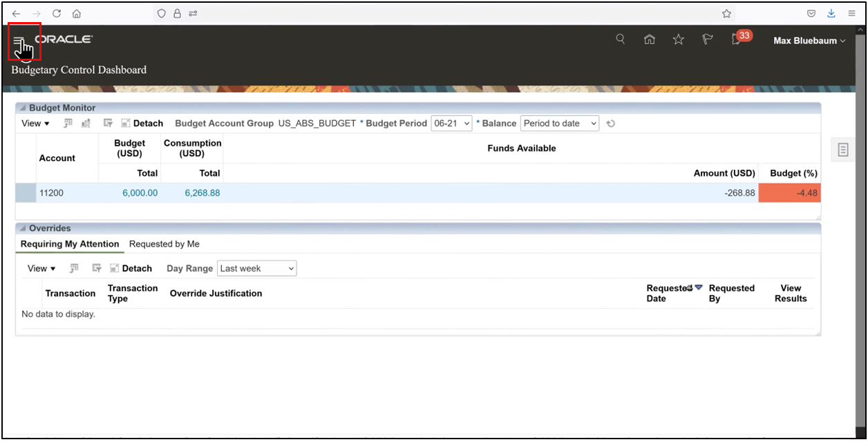Viewport: 868px width, 442px height.
Task: Open the right-side panel tab icon
Action: (x=842, y=149)
